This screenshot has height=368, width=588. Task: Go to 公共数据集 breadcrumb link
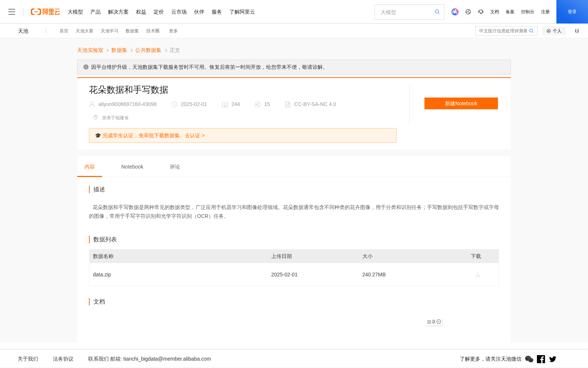pos(148,50)
